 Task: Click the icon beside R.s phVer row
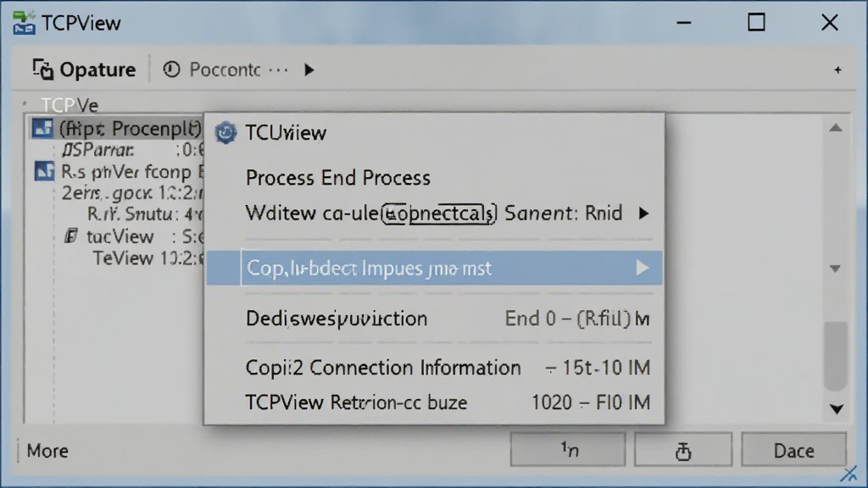click(x=44, y=171)
